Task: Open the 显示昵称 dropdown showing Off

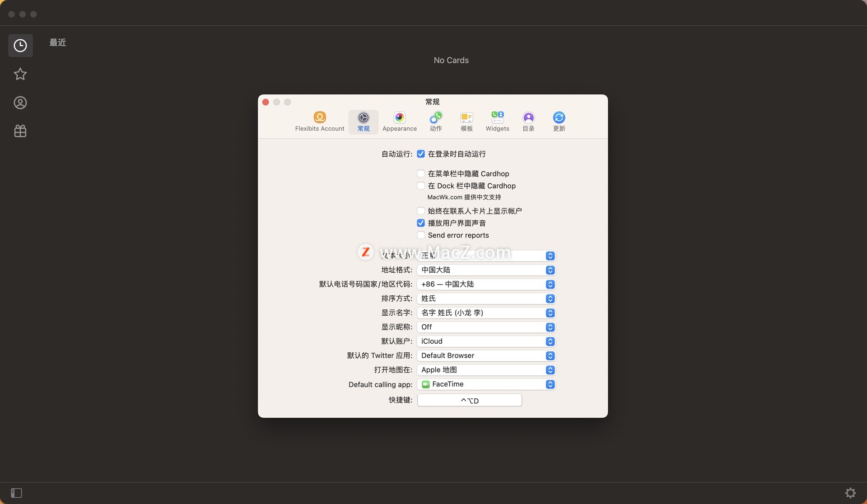Action: coord(486,327)
